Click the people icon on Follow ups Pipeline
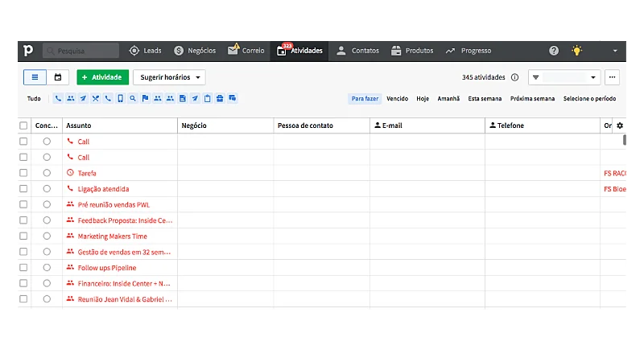Screen dimensions: 644x362 pos(70,267)
